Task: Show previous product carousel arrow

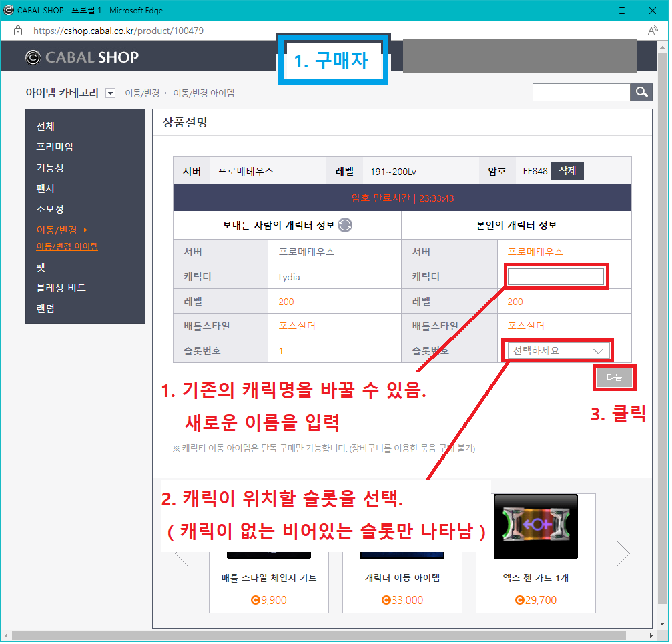Action: (x=182, y=560)
